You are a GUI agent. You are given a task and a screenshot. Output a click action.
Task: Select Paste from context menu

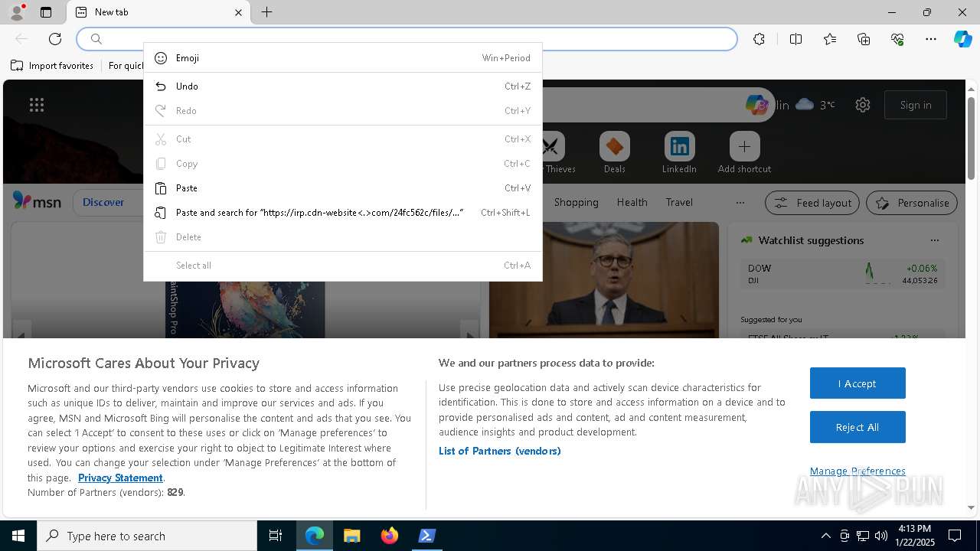343,188
